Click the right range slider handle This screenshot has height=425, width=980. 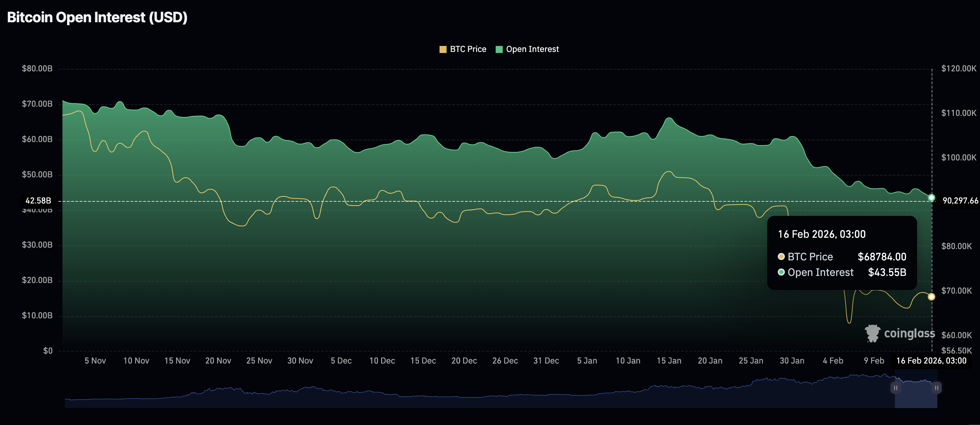tap(936, 388)
